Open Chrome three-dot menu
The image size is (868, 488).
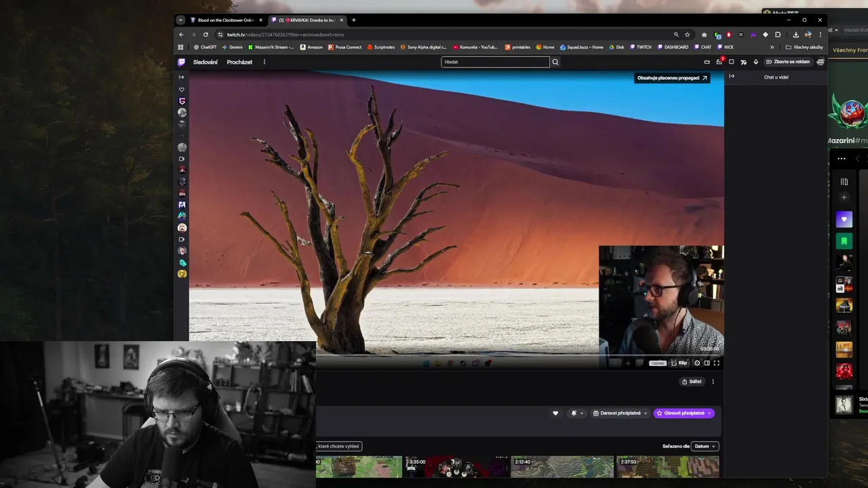[x=821, y=35]
